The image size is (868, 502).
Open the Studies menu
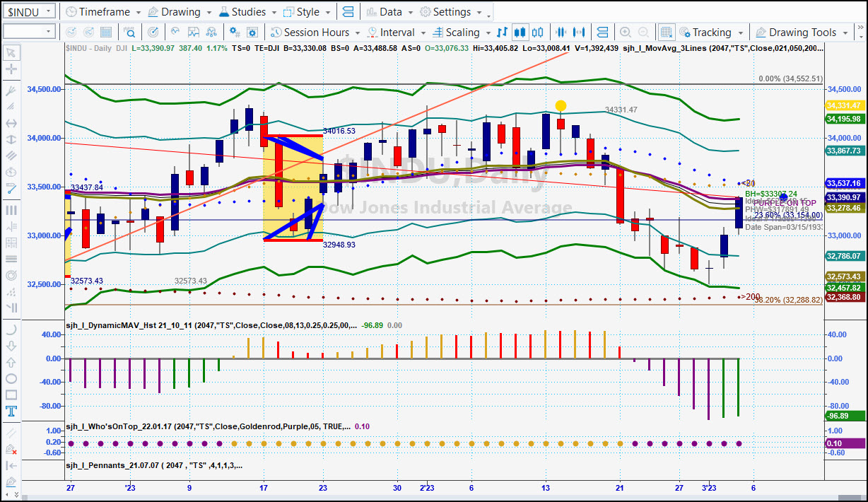247,12
